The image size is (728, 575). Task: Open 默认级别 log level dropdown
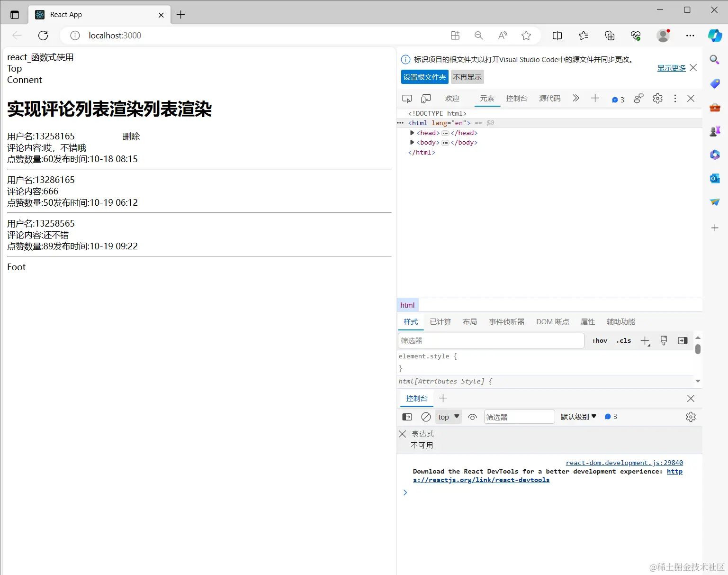[x=578, y=417]
